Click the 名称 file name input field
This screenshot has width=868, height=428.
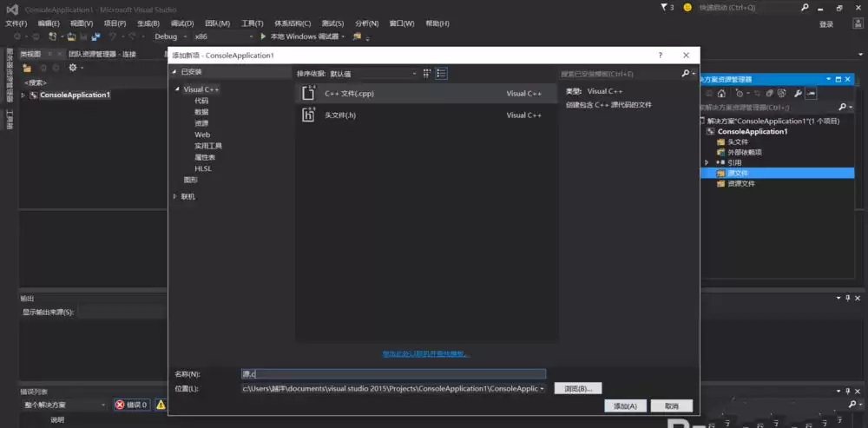[393, 373]
